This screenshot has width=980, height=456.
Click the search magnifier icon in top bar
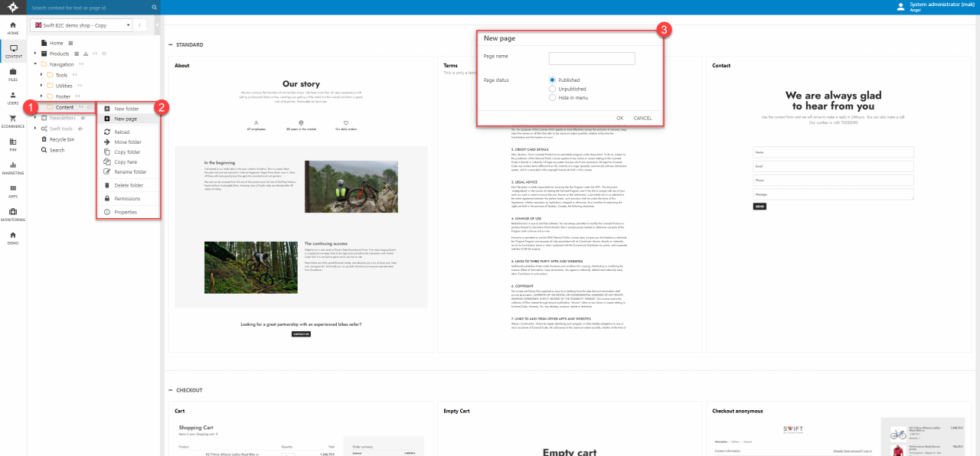coord(154,8)
